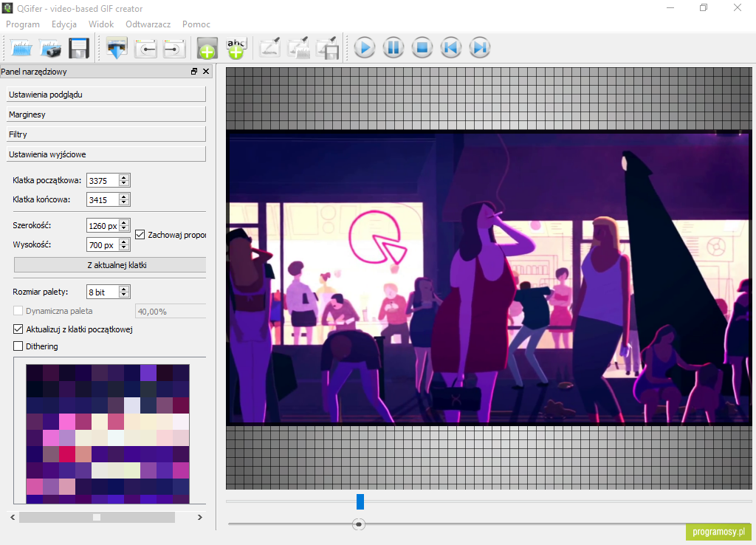The height and width of the screenshot is (545, 756).
Task: Pick the crimson red palette swatch
Action: point(67,454)
